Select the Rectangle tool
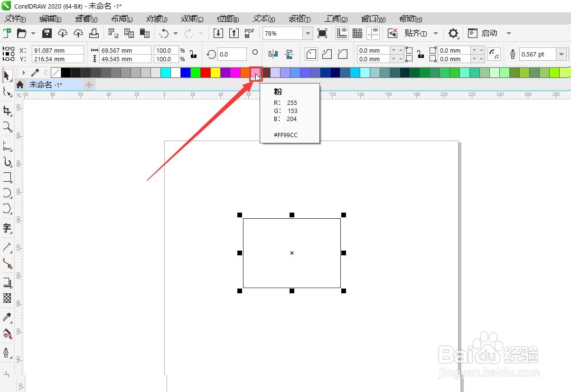 click(7, 177)
